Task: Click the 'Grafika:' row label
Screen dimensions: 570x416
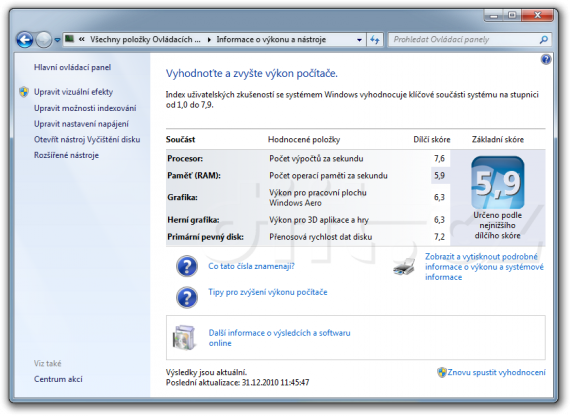Action: click(x=182, y=197)
